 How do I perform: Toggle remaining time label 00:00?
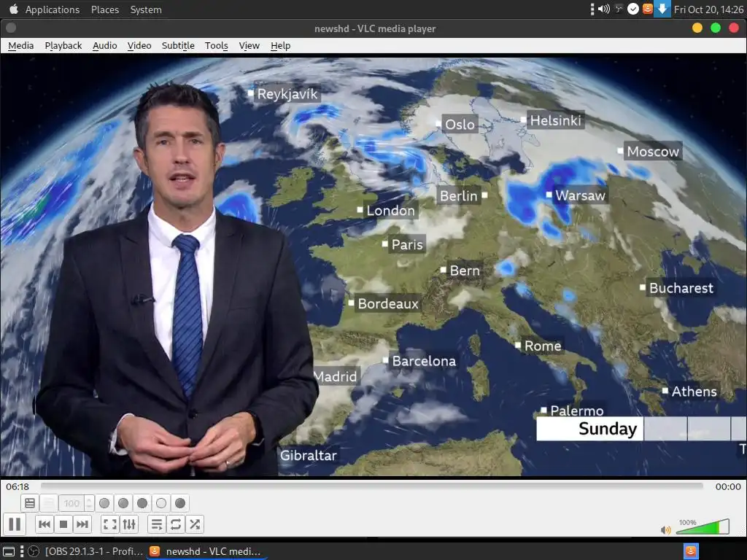tap(728, 486)
